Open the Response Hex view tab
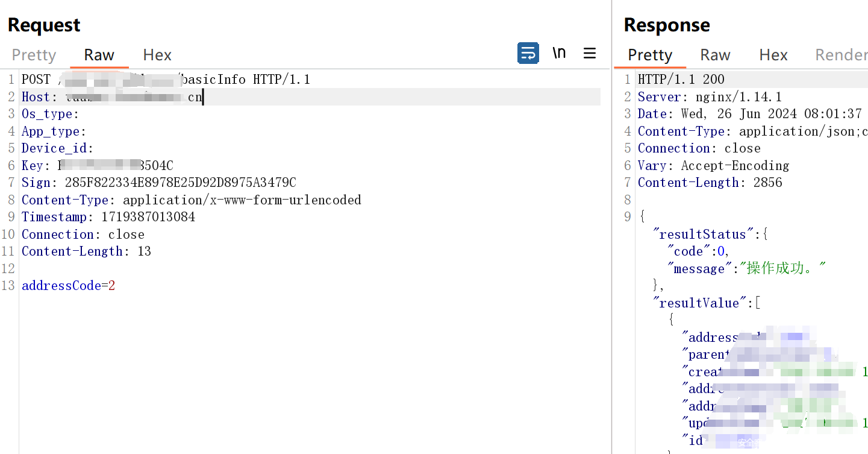 tap(773, 55)
